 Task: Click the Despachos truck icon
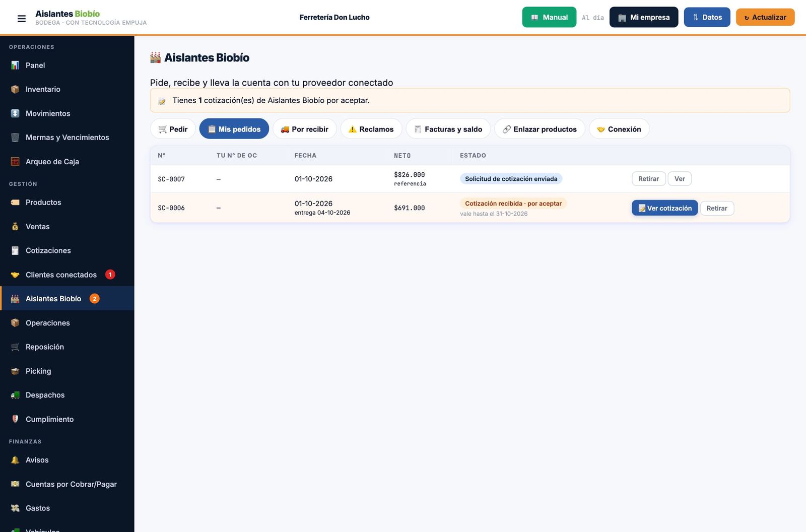(x=15, y=395)
